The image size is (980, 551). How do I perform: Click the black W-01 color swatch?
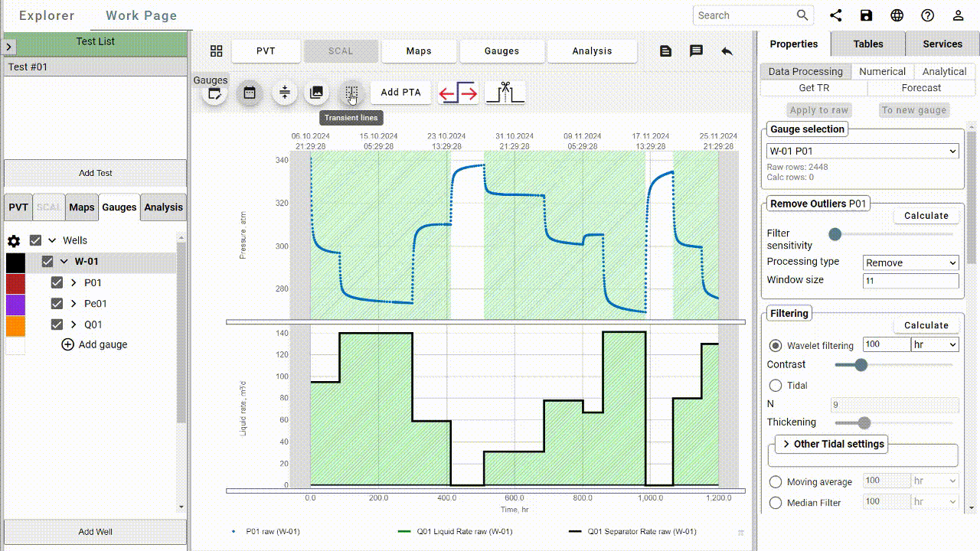pyautogui.click(x=15, y=262)
